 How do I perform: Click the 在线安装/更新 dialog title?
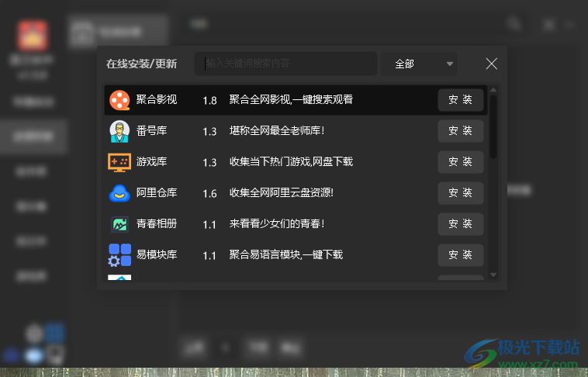click(x=141, y=64)
